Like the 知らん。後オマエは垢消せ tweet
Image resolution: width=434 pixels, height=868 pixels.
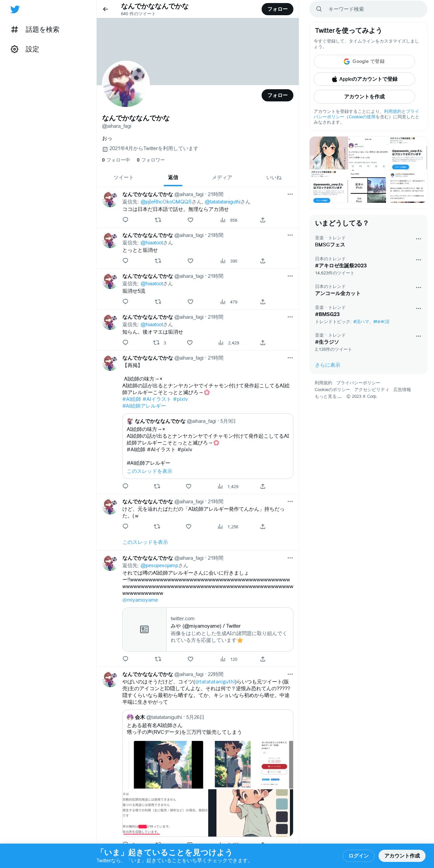point(190,343)
